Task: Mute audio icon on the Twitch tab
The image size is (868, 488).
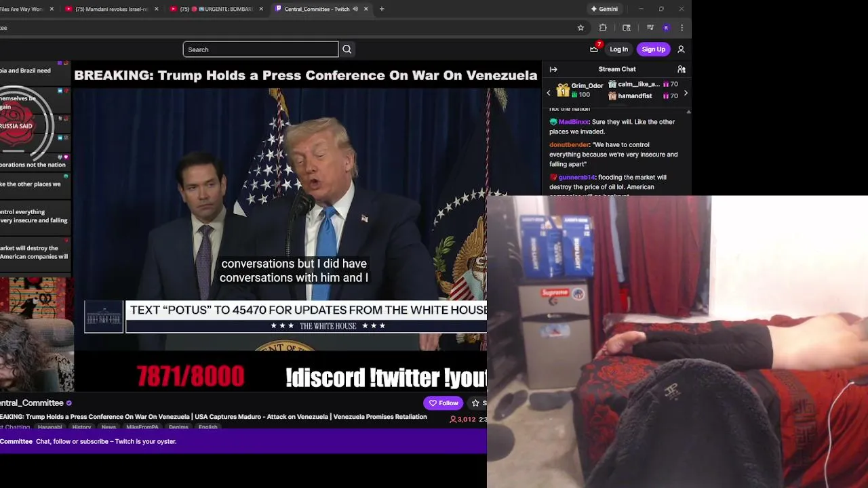Action: 355,9
